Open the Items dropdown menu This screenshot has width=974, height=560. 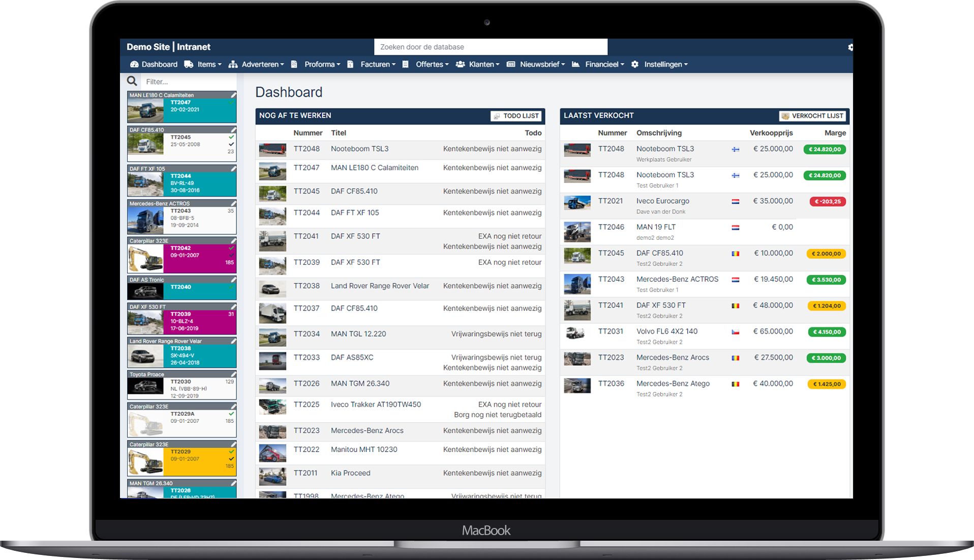(x=203, y=65)
